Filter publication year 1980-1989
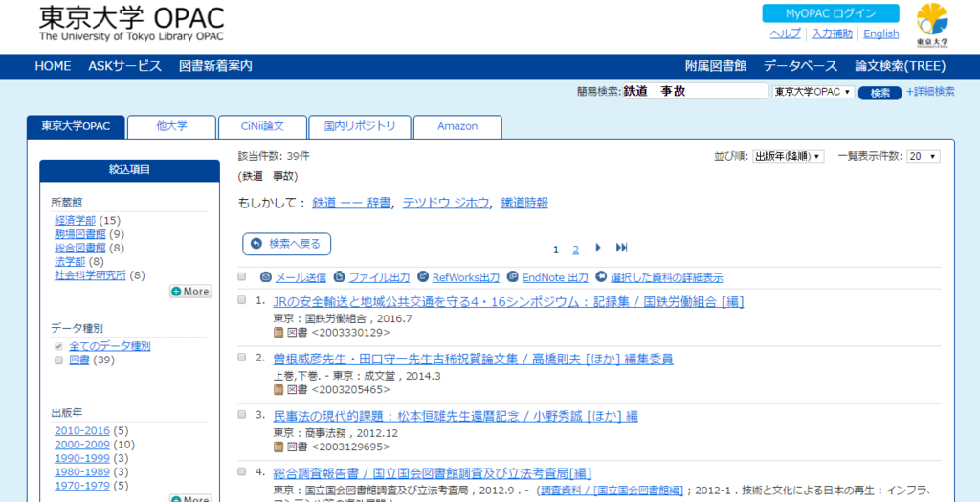Image resolution: width=980 pixels, height=502 pixels. tap(82, 472)
